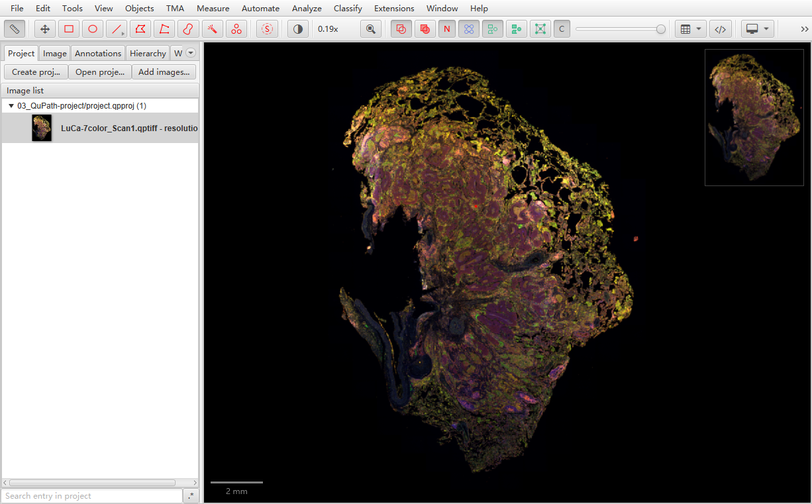Open the Automate menu

[260, 8]
